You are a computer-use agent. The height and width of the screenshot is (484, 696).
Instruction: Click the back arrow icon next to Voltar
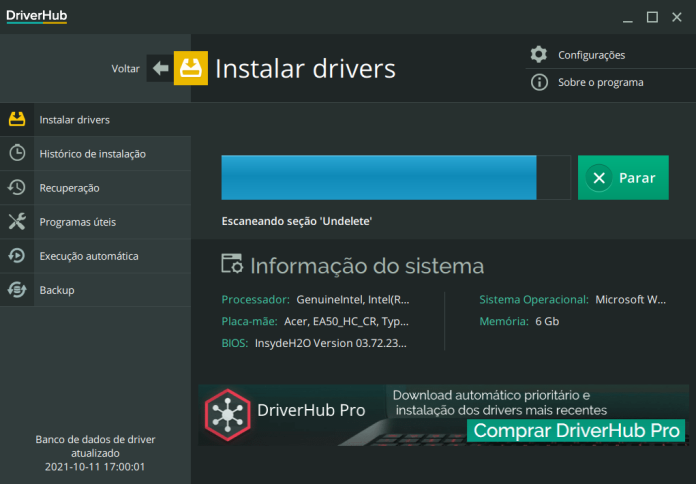[160, 68]
